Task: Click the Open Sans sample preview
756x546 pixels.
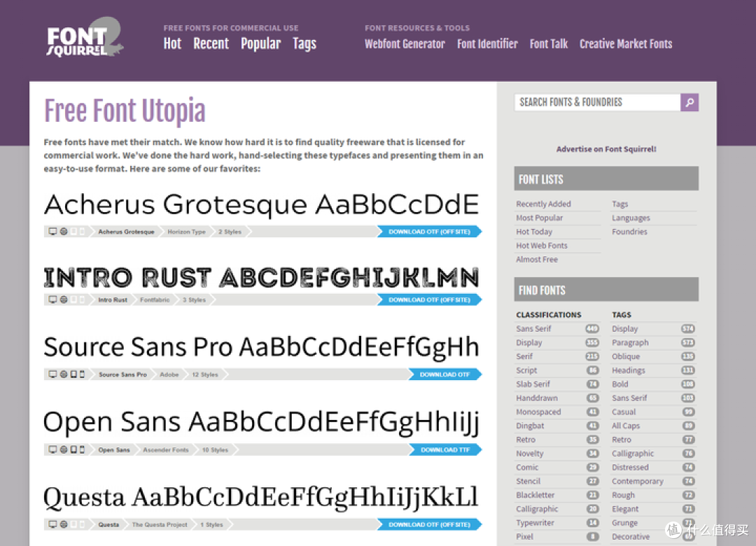Action: click(261, 422)
